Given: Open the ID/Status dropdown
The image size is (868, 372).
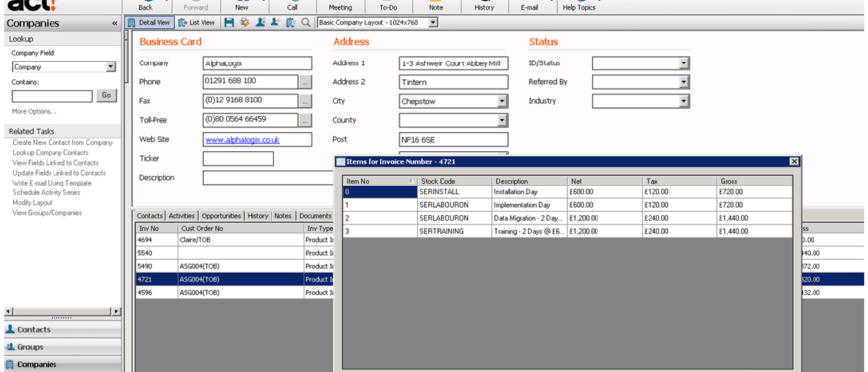Looking at the screenshot, I should (684, 63).
